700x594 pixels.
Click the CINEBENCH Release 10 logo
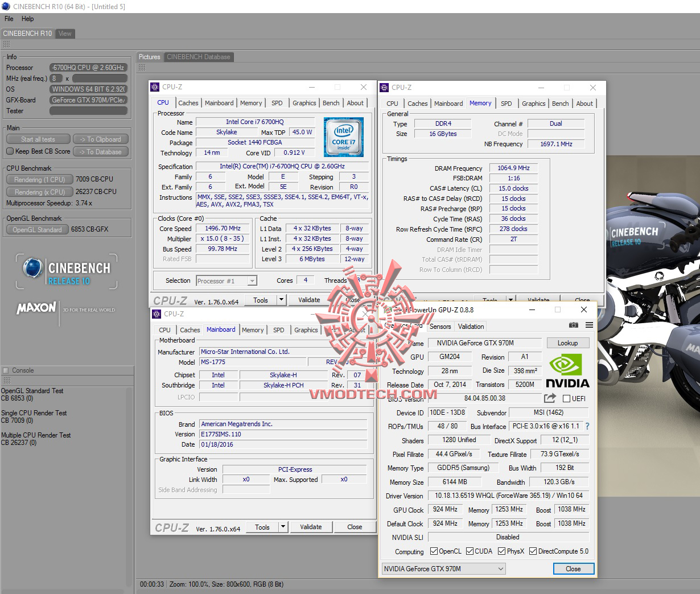(x=67, y=272)
